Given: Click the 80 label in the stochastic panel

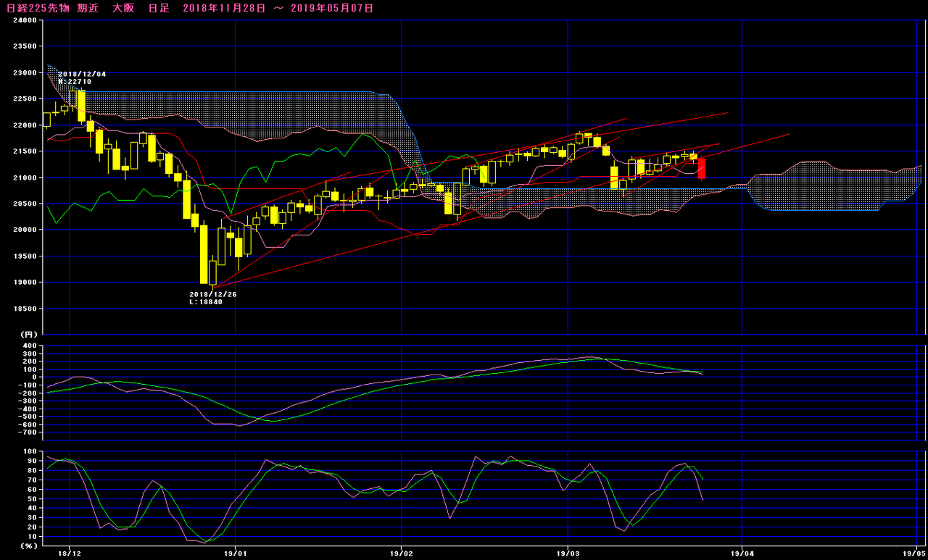Looking at the screenshot, I should [33, 471].
